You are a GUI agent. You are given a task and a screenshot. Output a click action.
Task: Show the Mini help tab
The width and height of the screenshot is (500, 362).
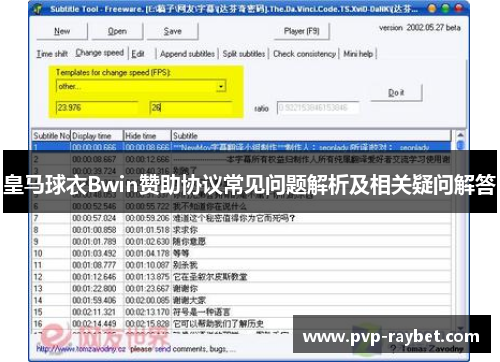click(358, 54)
